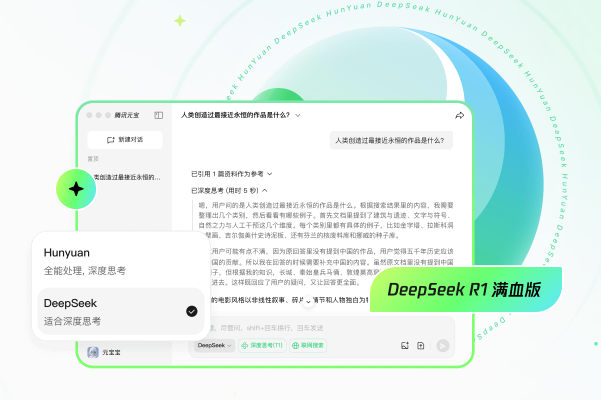Click the share arrow icon at top right
Viewport: 601px width, 400px height.
[459, 116]
